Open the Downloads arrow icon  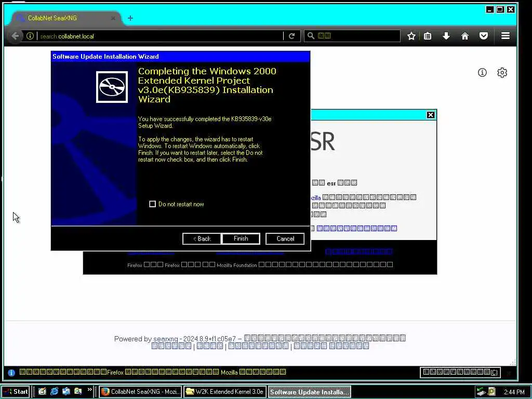(446, 36)
